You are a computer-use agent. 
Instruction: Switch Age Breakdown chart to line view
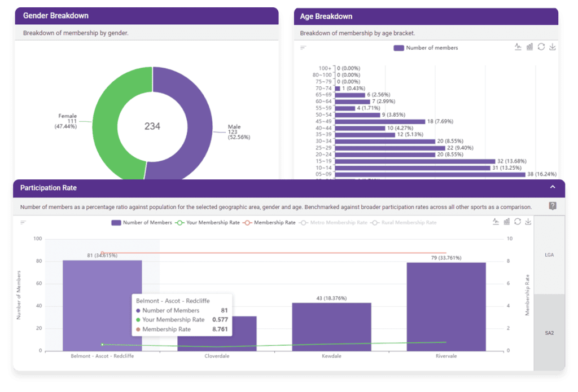tap(518, 47)
